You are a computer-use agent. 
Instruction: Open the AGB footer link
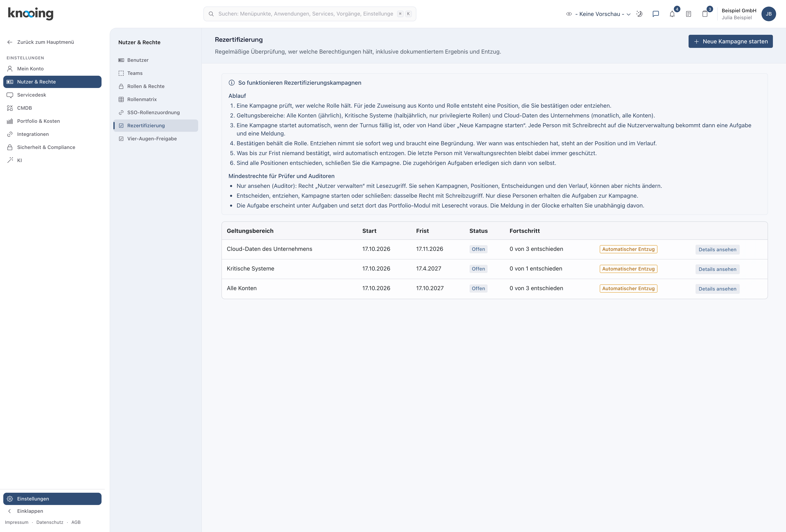point(76,522)
